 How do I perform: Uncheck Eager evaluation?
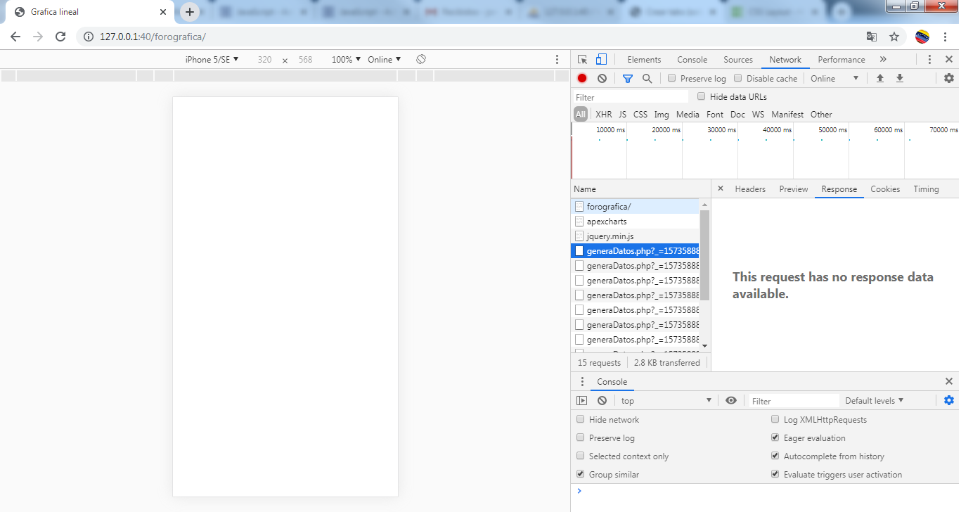[x=775, y=437]
